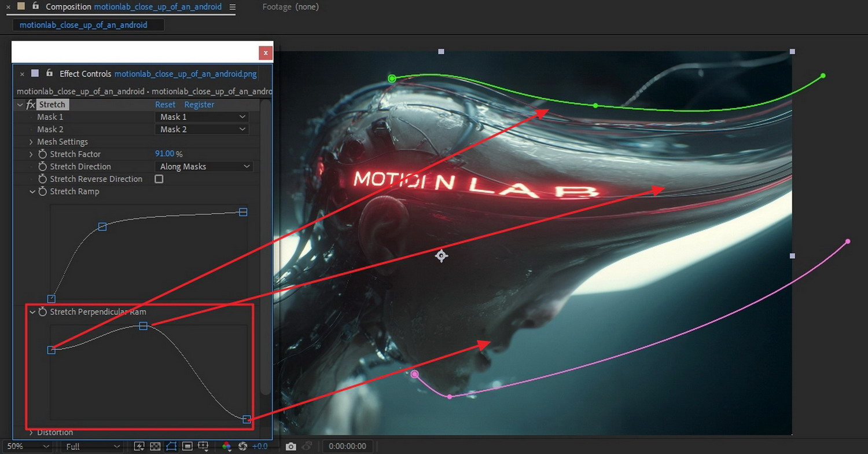The height and width of the screenshot is (454, 868).
Task: Click the label color square in Composition tab
Action: pyautogui.click(x=21, y=6)
